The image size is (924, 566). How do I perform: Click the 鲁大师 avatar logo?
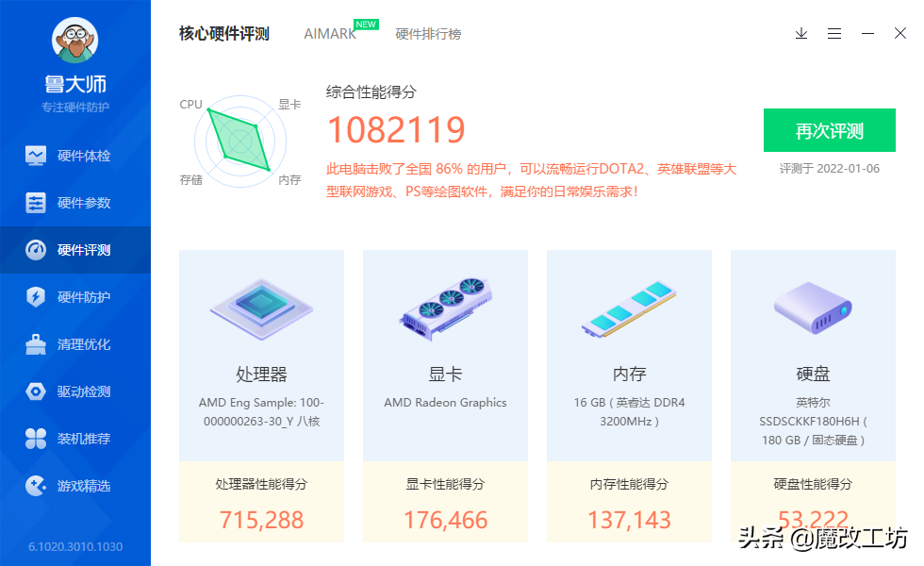[x=74, y=40]
